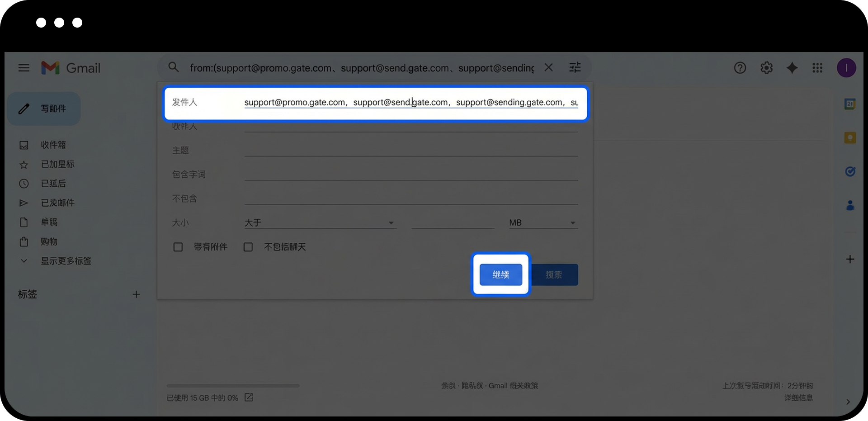The height and width of the screenshot is (421, 868).
Task: Clear the search query with the X icon
Action: (x=548, y=68)
